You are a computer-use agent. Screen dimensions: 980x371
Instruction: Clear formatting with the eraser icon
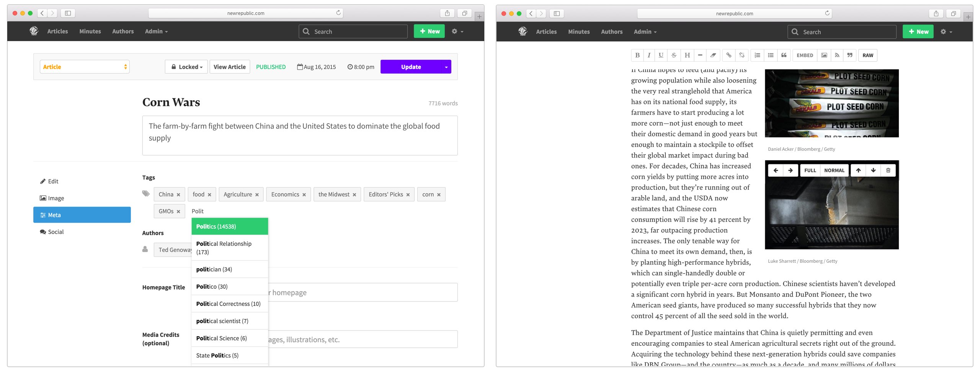click(x=713, y=55)
